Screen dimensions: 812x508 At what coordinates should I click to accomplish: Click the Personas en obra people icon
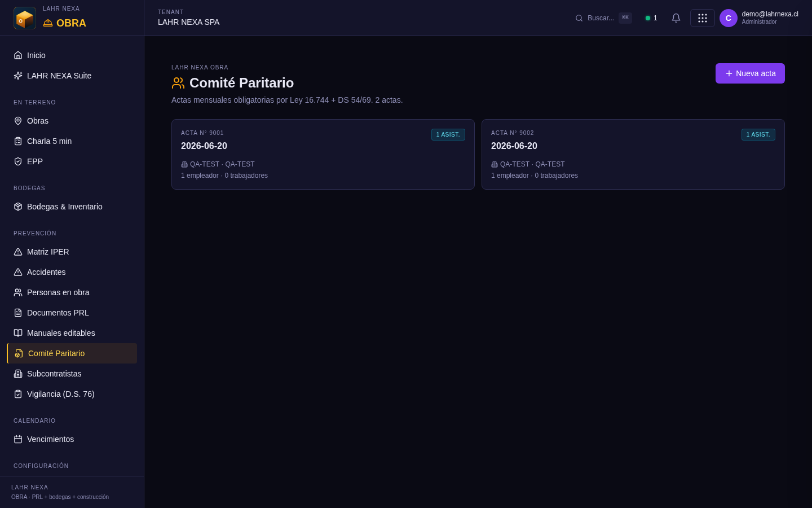click(18, 292)
